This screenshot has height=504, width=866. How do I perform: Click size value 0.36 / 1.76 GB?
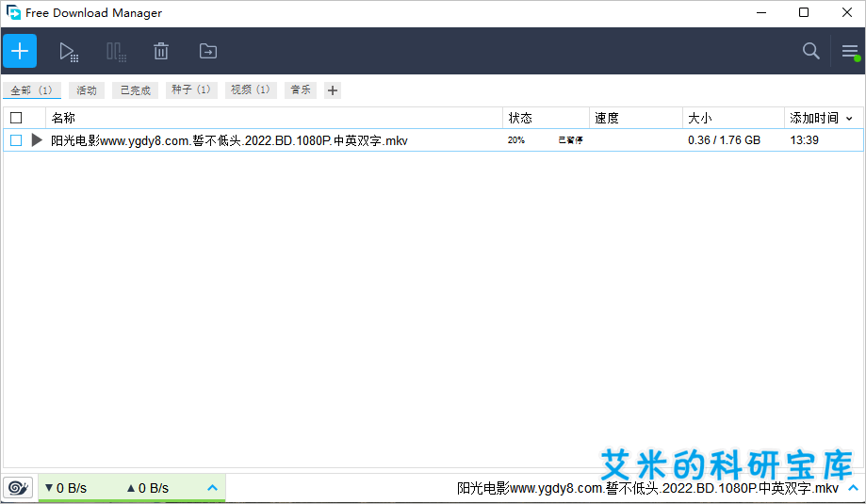[x=724, y=140]
